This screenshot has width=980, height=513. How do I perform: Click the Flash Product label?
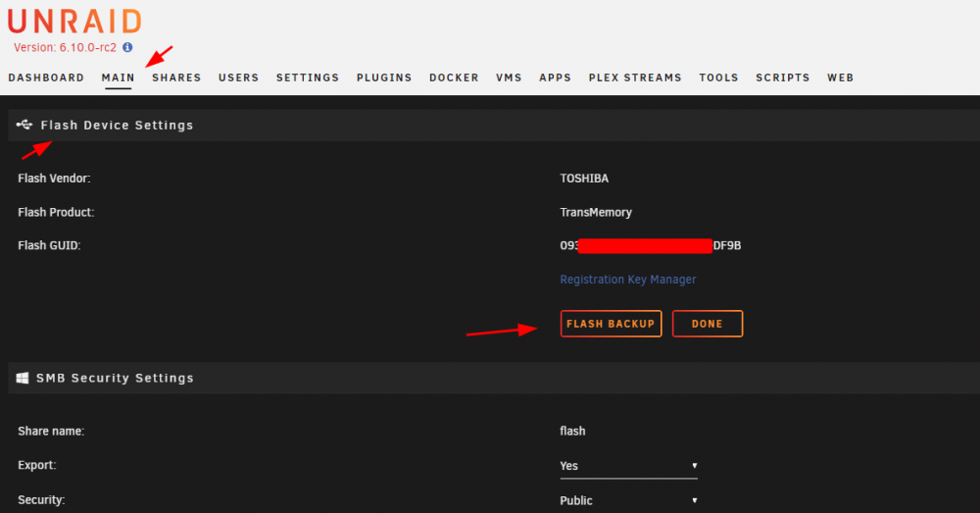pyautogui.click(x=56, y=212)
